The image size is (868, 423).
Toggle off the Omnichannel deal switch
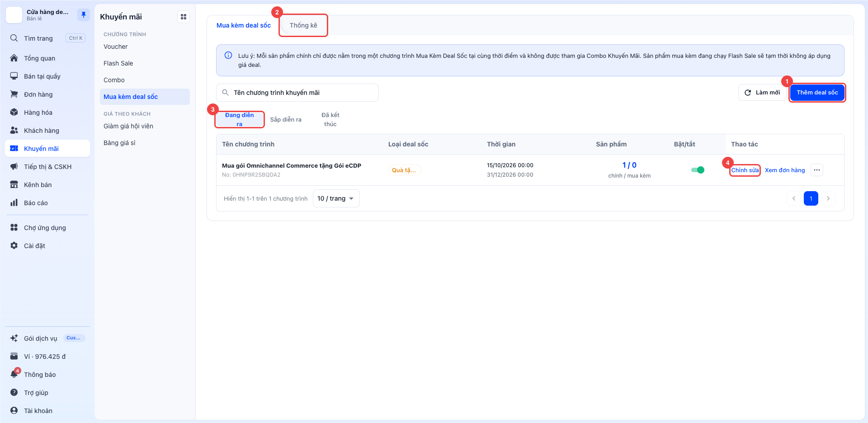pyautogui.click(x=698, y=170)
